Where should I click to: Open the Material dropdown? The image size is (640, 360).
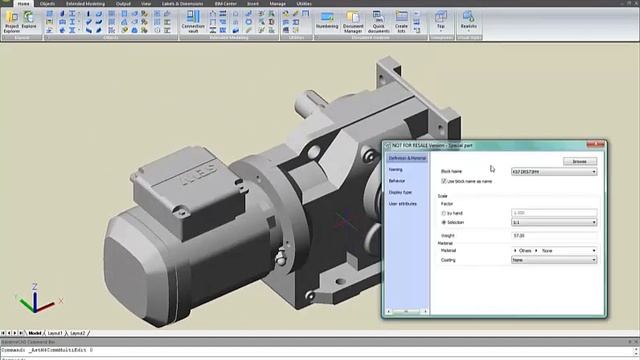point(554,251)
